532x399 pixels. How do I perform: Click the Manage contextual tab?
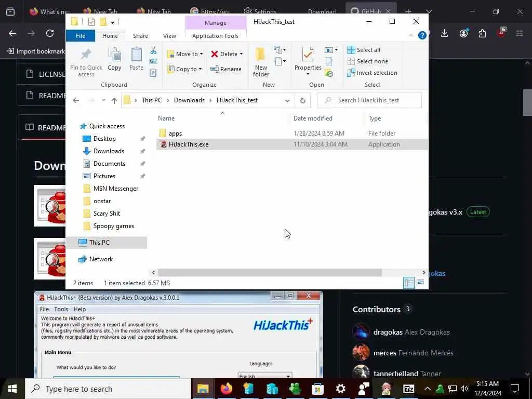(216, 23)
